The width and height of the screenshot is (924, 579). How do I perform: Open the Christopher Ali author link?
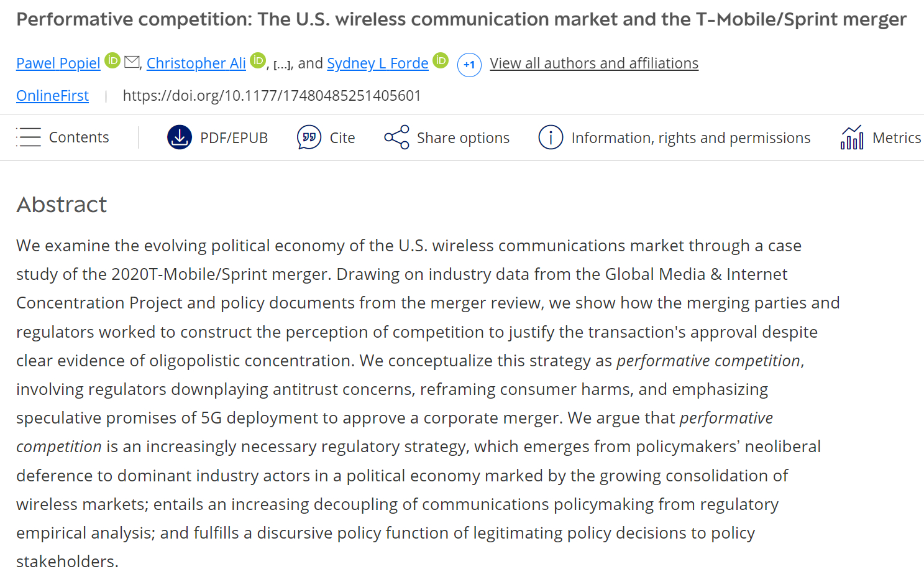coord(196,63)
